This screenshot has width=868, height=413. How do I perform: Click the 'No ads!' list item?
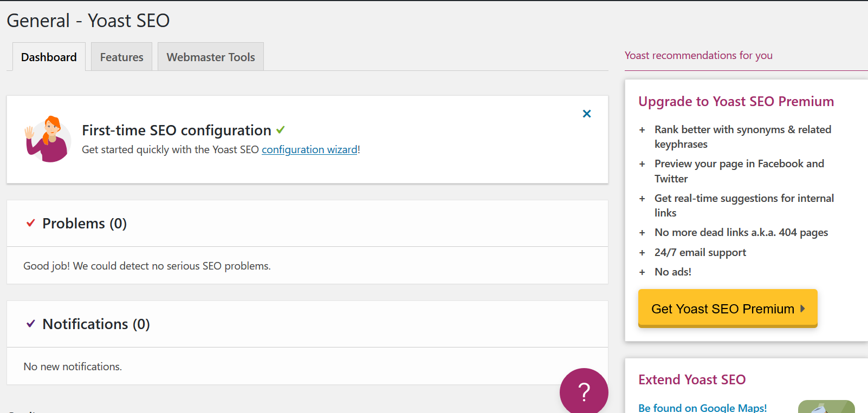[x=673, y=272]
